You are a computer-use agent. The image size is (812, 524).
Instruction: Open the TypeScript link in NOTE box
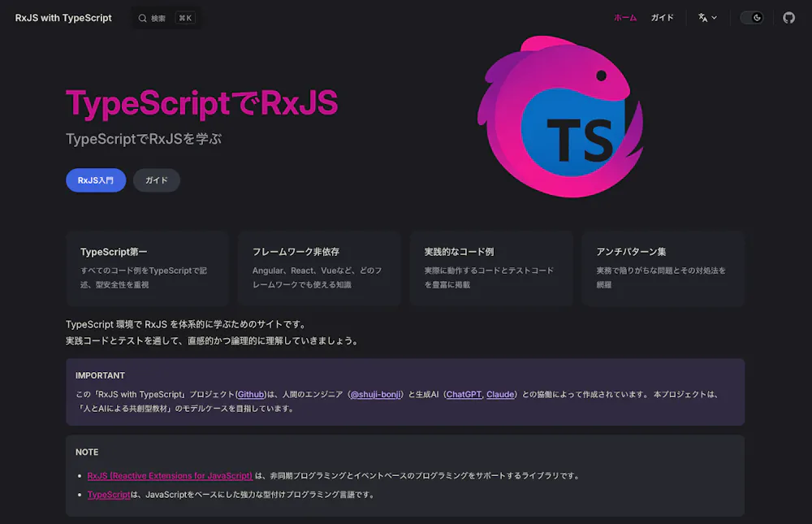(109, 494)
